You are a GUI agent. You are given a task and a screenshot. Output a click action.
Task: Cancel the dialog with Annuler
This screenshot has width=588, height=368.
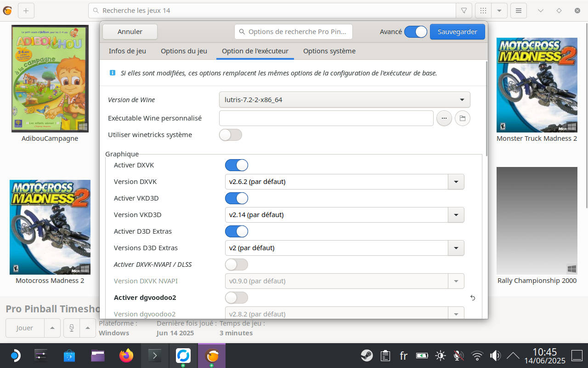130,32
